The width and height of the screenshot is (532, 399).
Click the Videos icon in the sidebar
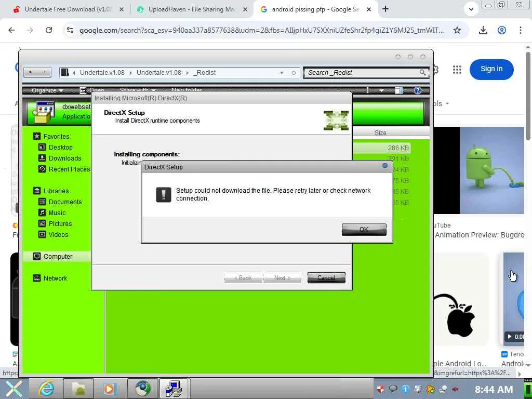point(42,234)
